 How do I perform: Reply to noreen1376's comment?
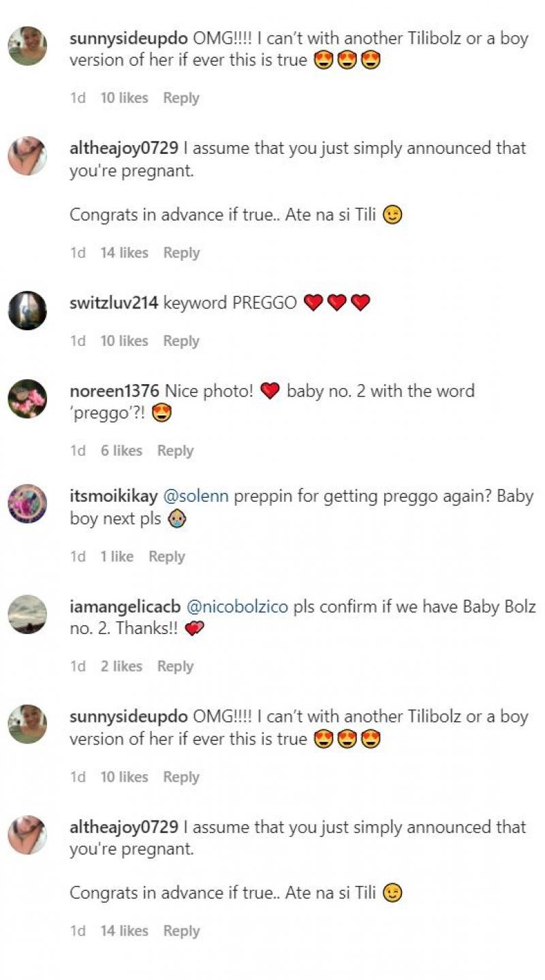[x=175, y=451]
